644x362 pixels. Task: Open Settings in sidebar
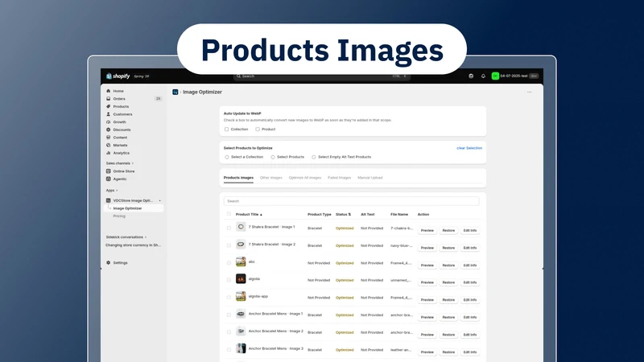120,263
